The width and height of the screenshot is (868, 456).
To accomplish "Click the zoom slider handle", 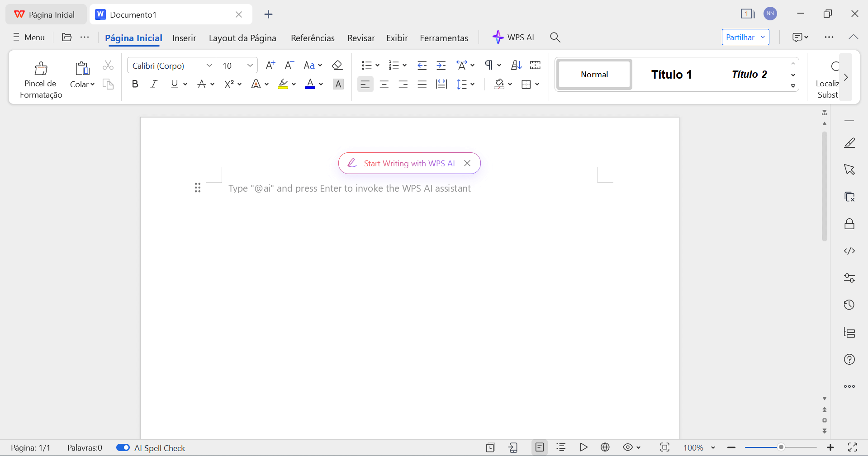I will click(781, 447).
